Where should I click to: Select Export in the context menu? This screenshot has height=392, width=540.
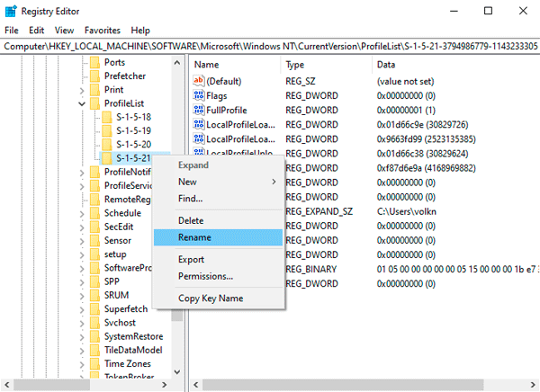pyautogui.click(x=218, y=260)
